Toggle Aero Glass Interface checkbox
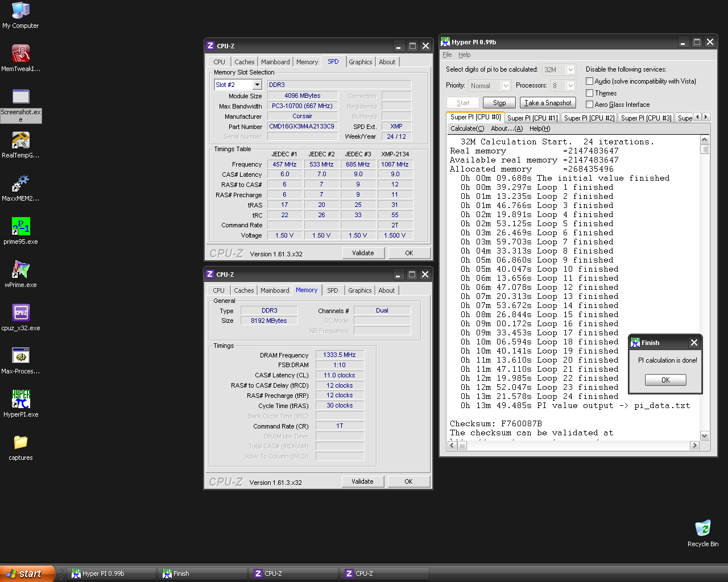 (590, 105)
